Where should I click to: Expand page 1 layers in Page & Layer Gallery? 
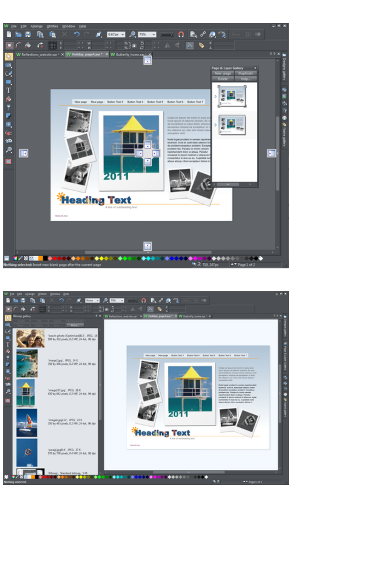pos(215,96)
